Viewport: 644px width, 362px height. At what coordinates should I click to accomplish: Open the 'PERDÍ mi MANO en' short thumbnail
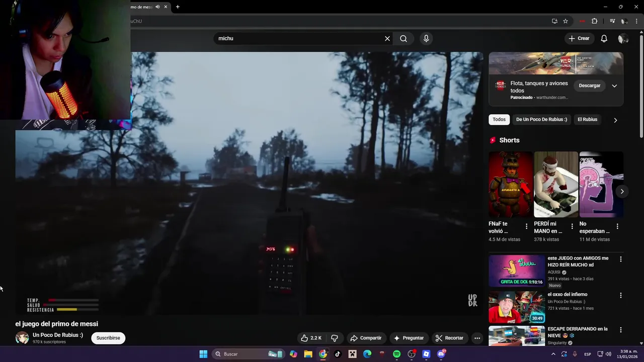pyautogui.click(x=556, y=185)
